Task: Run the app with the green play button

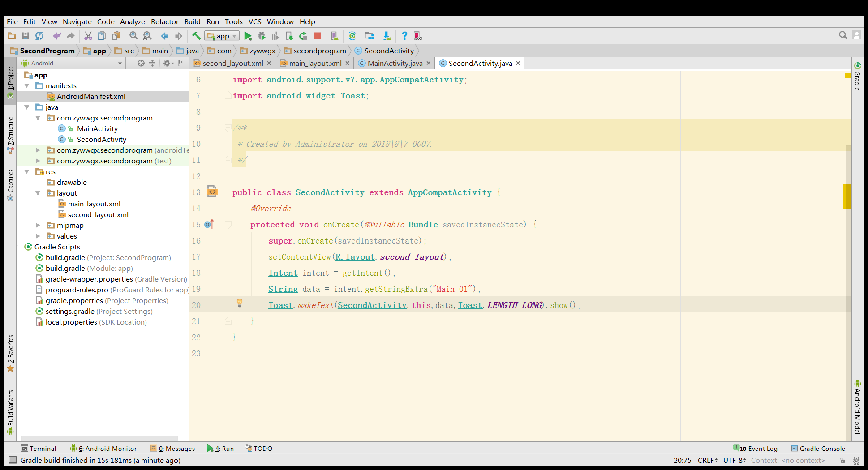Action: (248, 36)
